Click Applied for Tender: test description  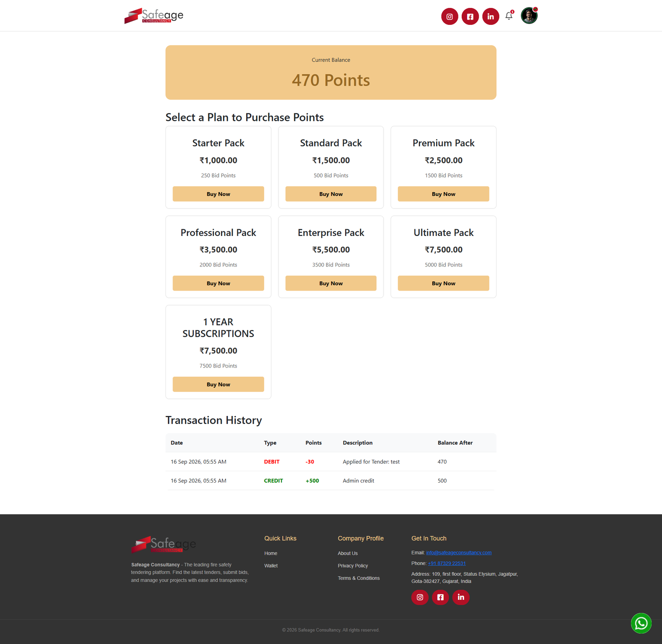tap(371, 462)
